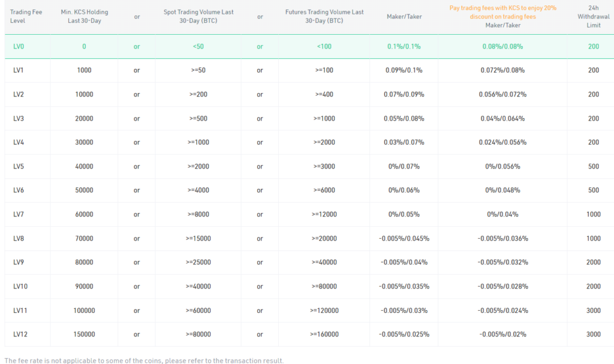Image resolution: width=614 pixels, height=364 pixels.
Task: Select the >=160000 futures volume cell
Action: coord(324,334)
